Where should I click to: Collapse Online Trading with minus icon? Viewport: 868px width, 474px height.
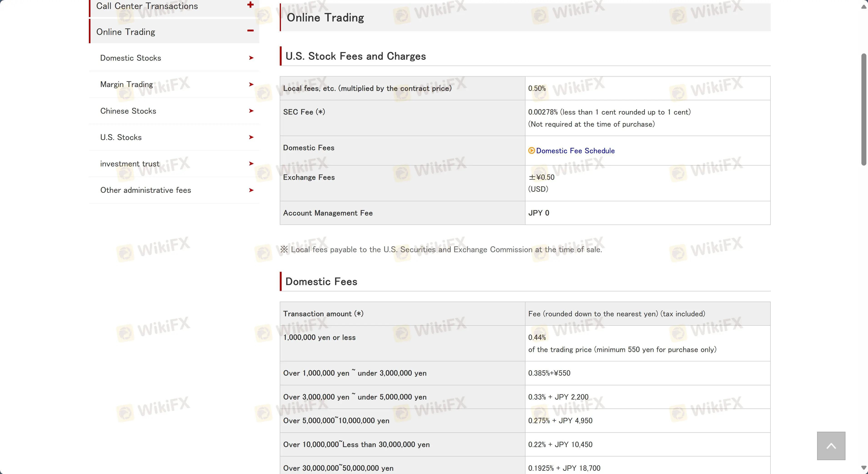(x=250, y=31)
